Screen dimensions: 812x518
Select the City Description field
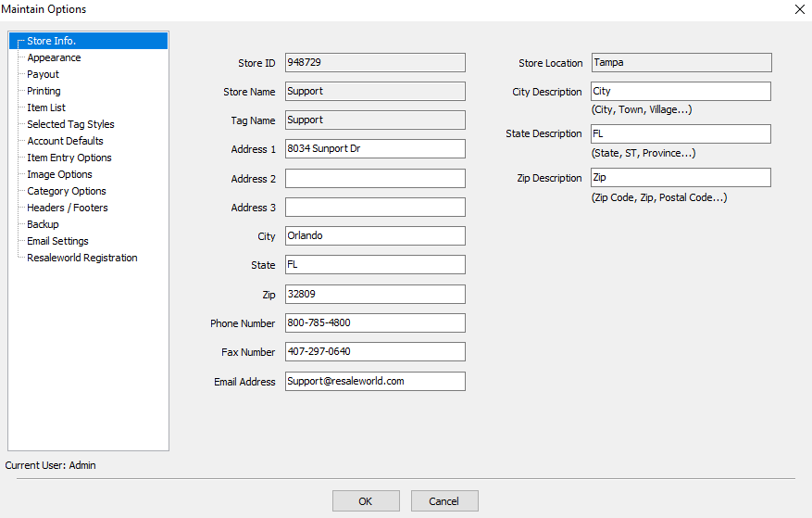point(681,92)
